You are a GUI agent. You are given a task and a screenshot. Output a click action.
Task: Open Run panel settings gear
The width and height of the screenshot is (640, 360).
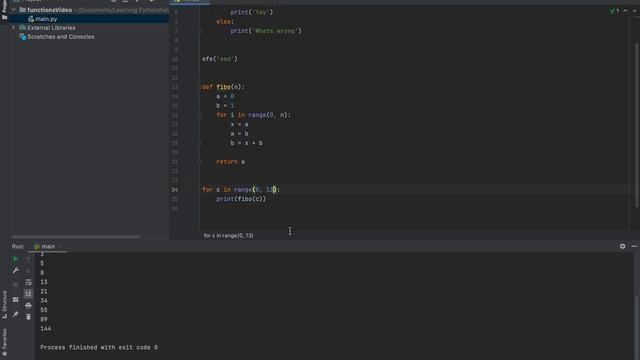click(622, 246)
